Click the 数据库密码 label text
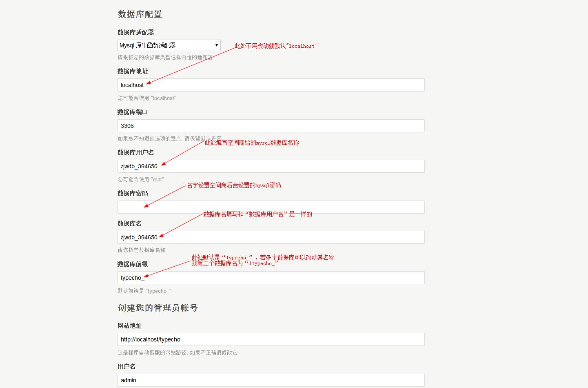 (132, 193)
